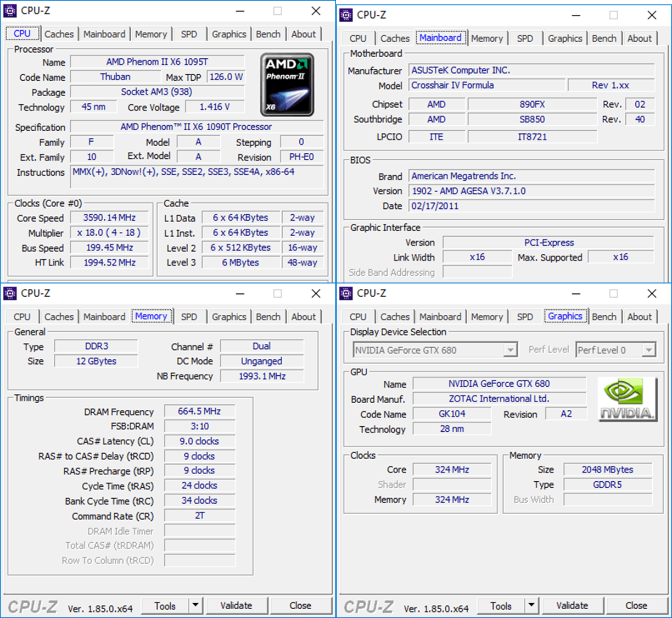Click the NVIDIA logo in the GPU window
This screenshot has width=672, height=618.
click(627, 399)
